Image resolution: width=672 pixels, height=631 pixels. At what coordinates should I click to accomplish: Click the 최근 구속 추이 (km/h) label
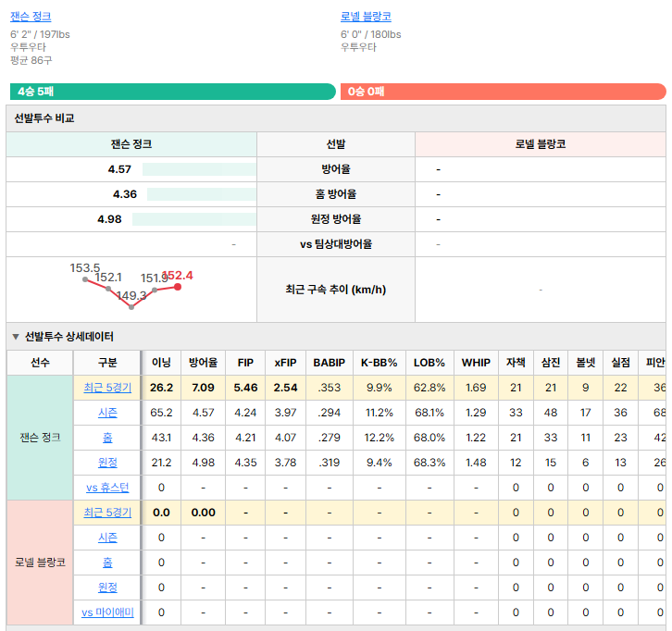point(336,290)
